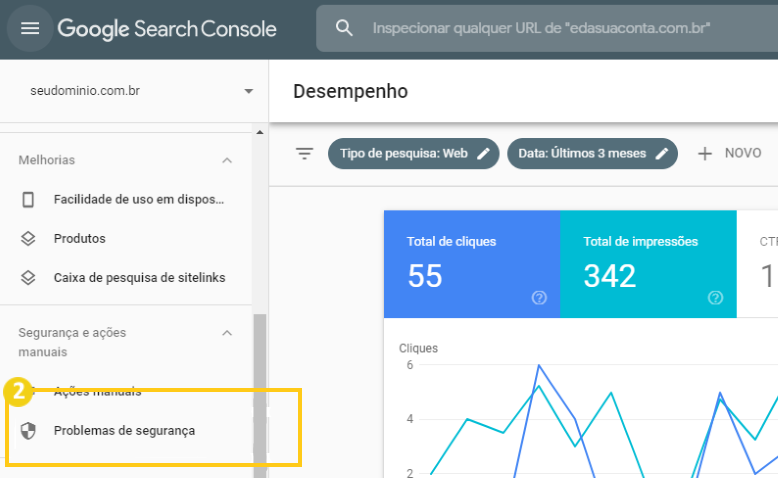Screen dimensions: 778x478
Task: Click the Google Search Console logo
Action: click(167, 29)
